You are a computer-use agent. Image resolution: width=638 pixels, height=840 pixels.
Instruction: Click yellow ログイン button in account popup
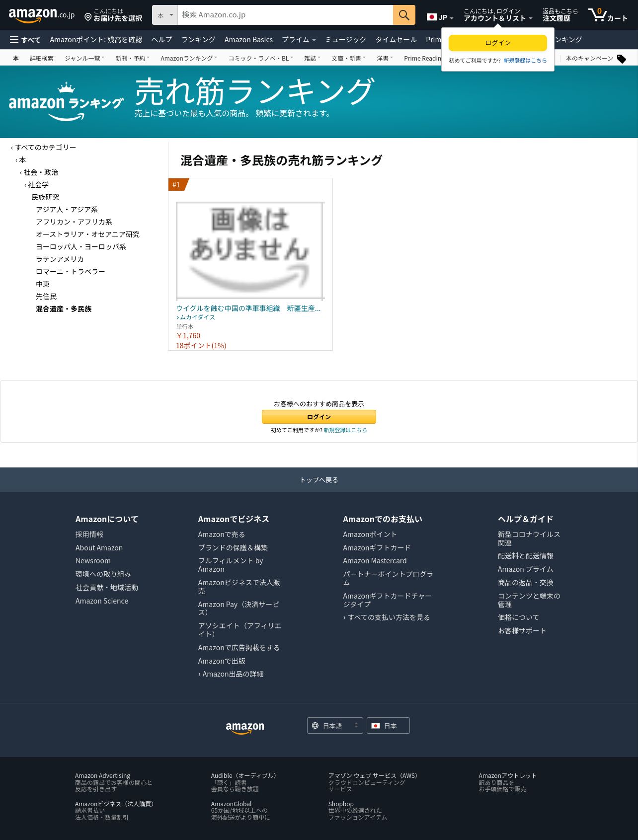click(498, 43)
